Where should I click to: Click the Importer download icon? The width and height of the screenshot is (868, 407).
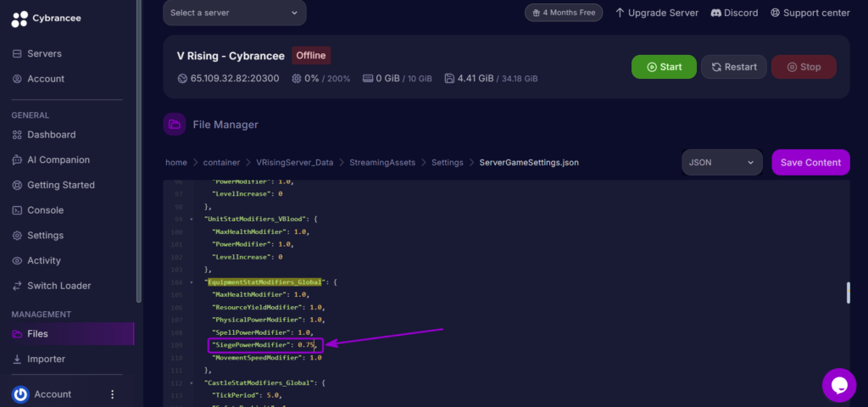click(x=17, y=359)
